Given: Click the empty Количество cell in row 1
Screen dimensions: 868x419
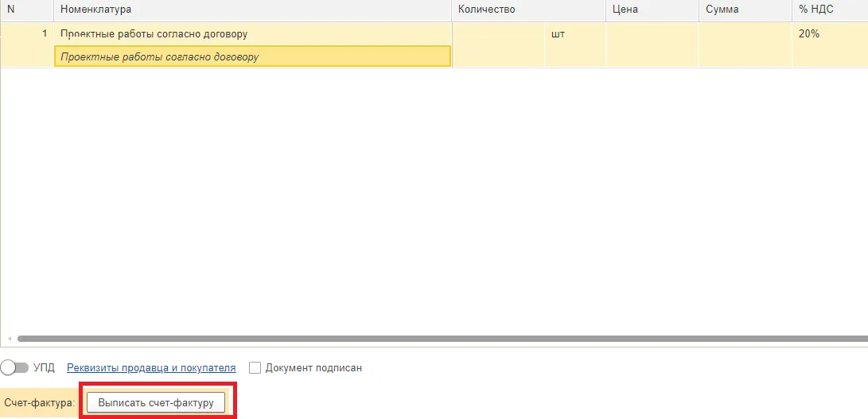Looking at the screenshot, I should (498, 45).
